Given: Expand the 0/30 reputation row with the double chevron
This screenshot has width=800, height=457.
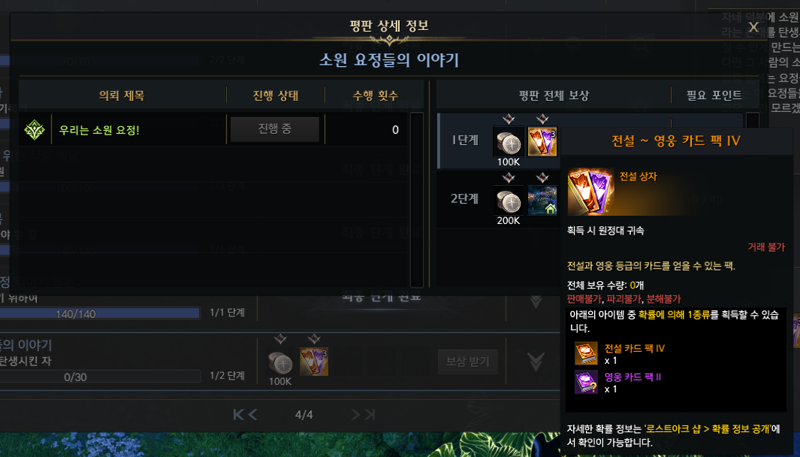Looking at the screenshot, I should 536,362.
